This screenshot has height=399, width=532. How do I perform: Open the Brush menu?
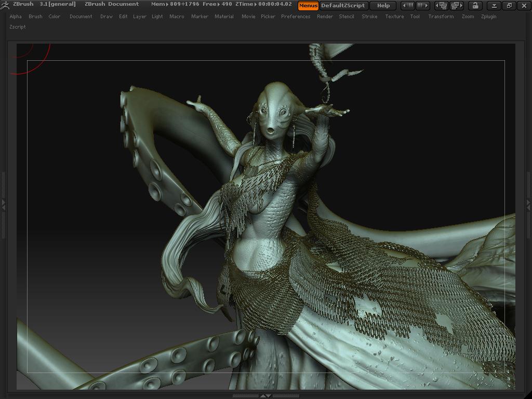point(35,17)
